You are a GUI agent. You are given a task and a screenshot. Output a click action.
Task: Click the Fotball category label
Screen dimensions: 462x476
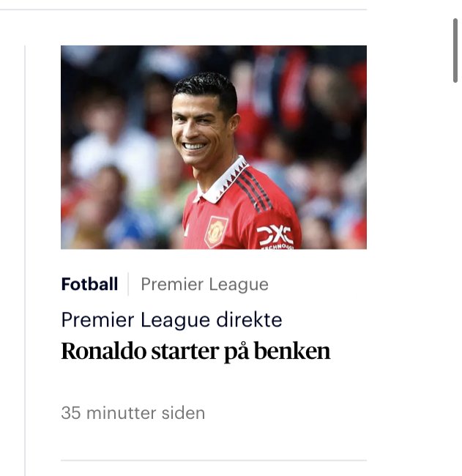point(89,284)
